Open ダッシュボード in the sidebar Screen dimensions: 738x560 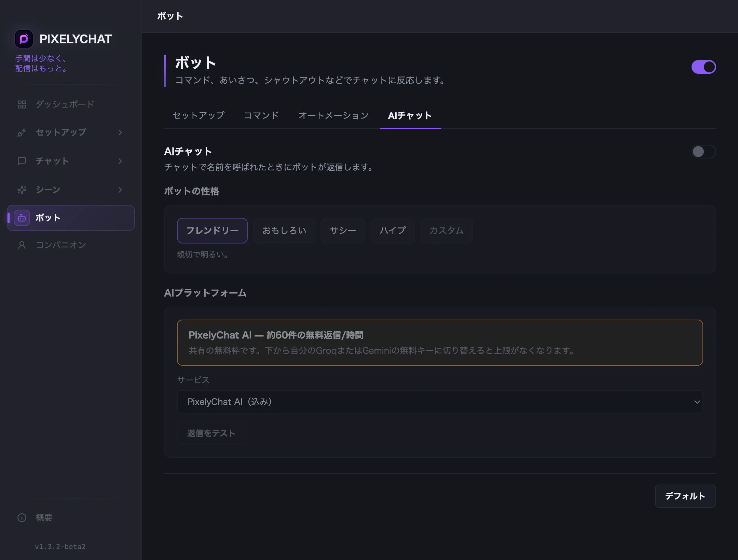point(70,104)
